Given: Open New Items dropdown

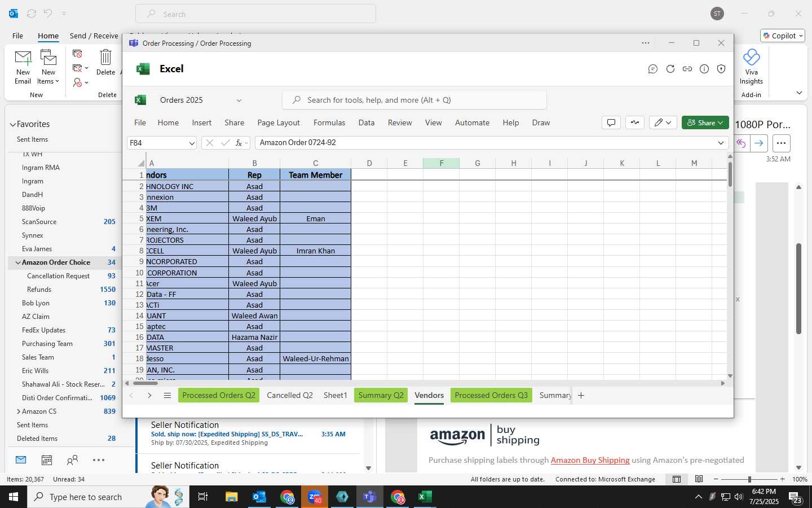Looking at the screenshot, I should click(48, 68).
